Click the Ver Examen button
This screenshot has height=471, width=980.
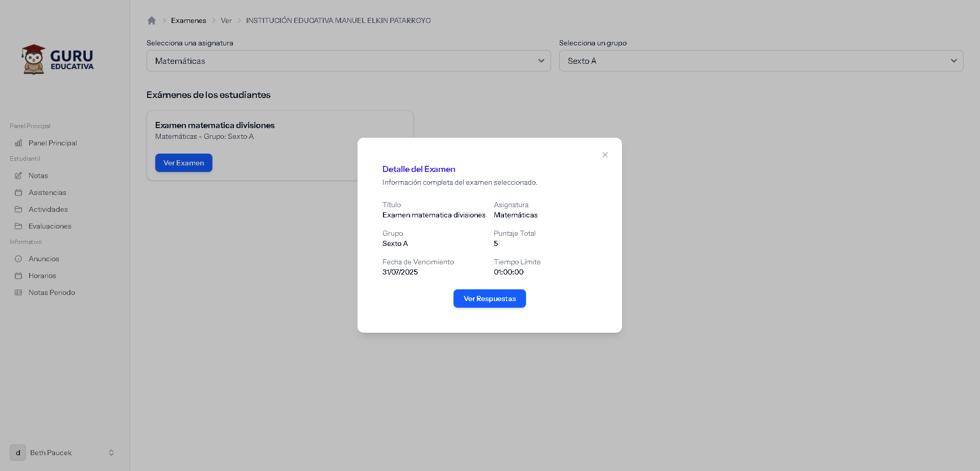183,163
